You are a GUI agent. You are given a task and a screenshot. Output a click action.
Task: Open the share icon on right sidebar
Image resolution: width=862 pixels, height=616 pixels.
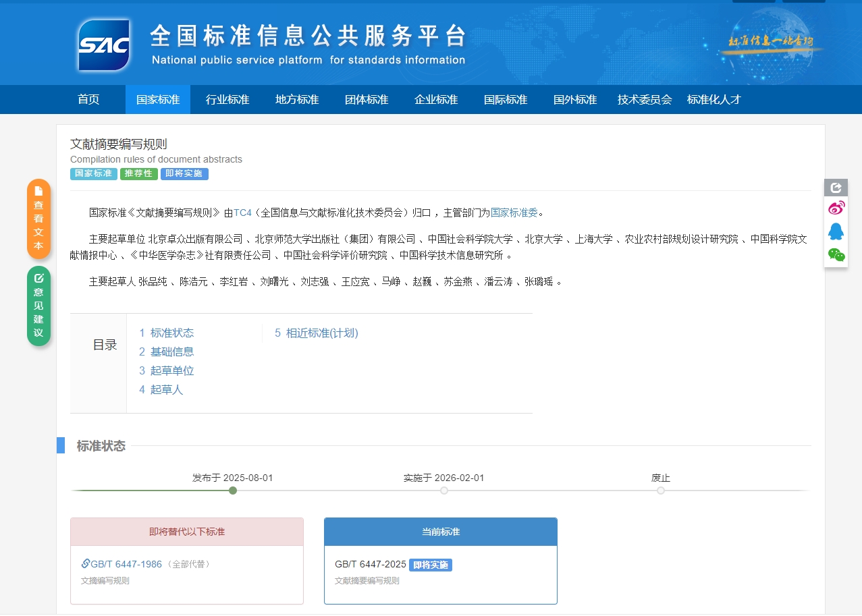pyautogui.click(x=836, y=188)
